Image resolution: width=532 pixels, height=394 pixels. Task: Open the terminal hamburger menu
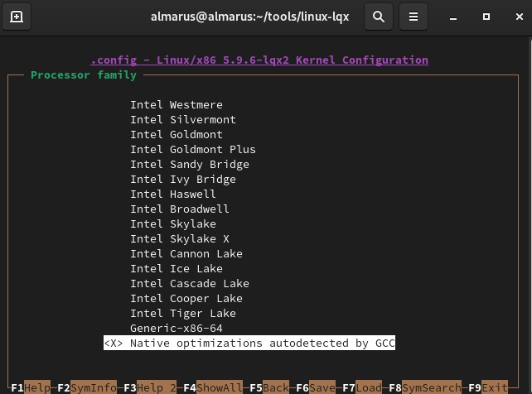click(414, 17)
